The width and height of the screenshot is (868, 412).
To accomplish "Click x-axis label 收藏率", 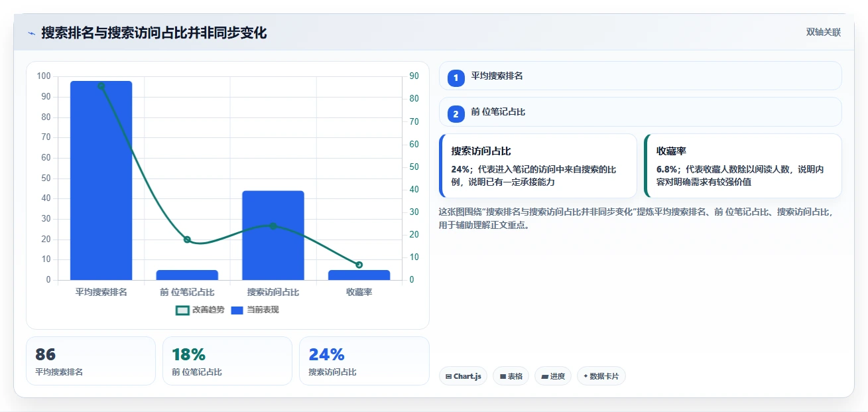I will point(359,292).
